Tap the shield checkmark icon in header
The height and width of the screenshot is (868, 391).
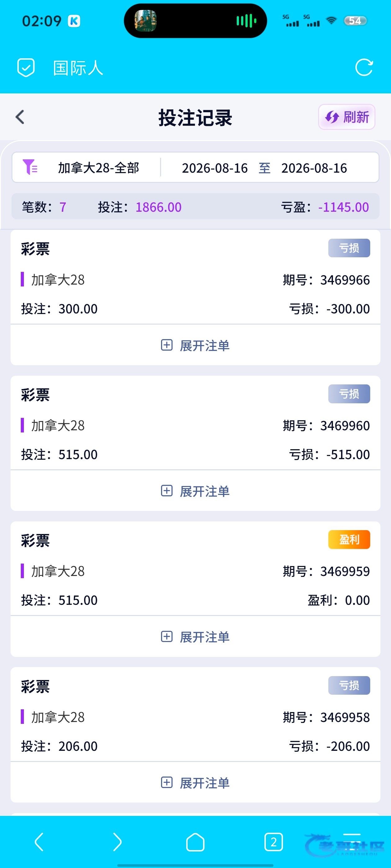pyautogui.click(x=26, y=68)
